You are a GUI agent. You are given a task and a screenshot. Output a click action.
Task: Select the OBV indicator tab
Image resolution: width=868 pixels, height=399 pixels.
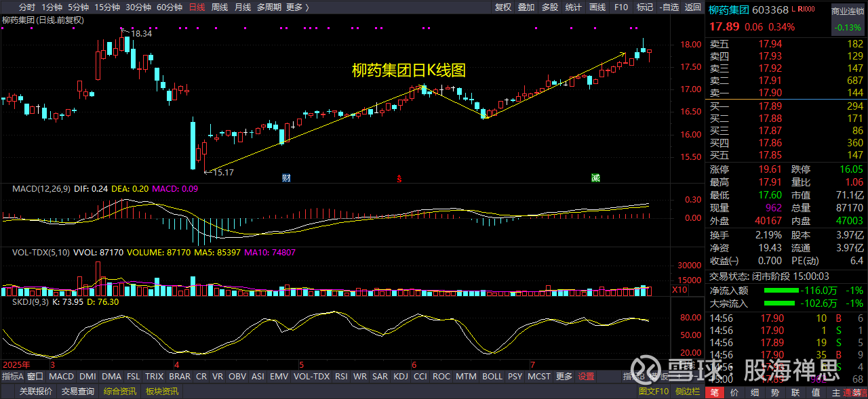pos(237,377)
